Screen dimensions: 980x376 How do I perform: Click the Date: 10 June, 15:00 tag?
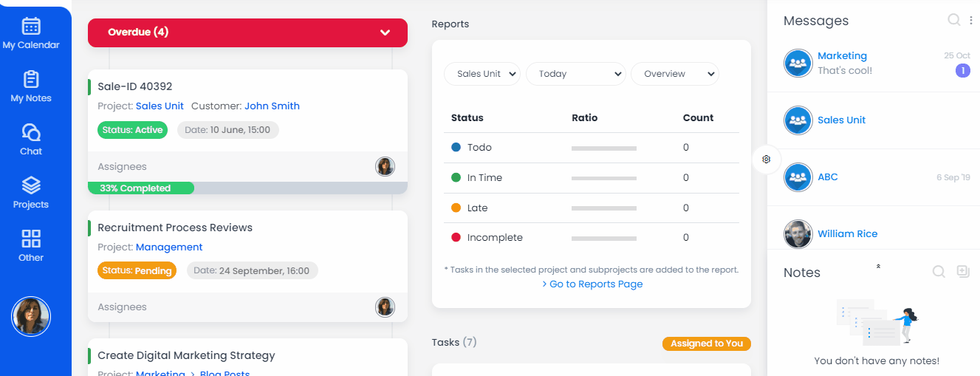[x=227, y=130]
